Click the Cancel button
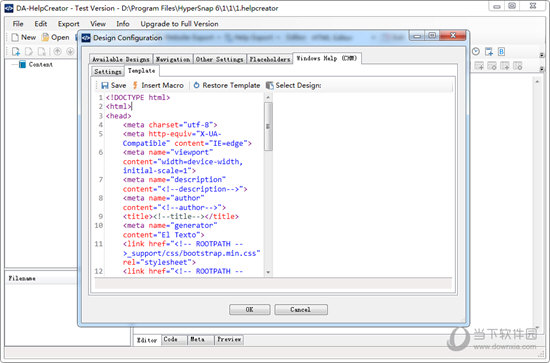The width and height of the screenshot is (550, 363). tap(301, 310)
